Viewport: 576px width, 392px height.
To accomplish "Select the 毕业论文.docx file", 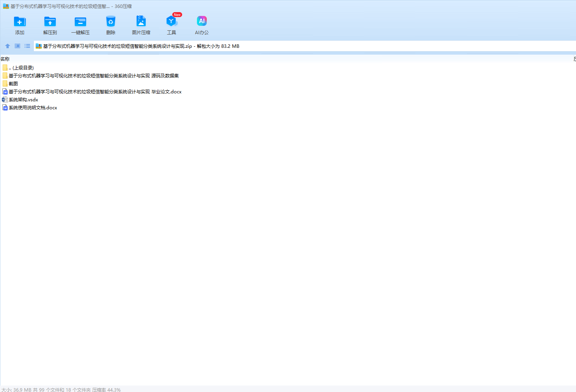I will (92, 91).
